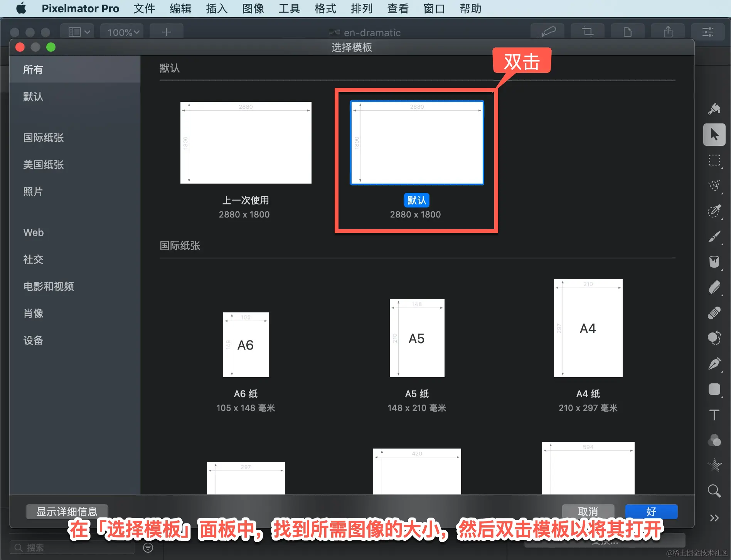731x560 pixels.
Task: Select the Eraser tool
Action: click(714, 287)
